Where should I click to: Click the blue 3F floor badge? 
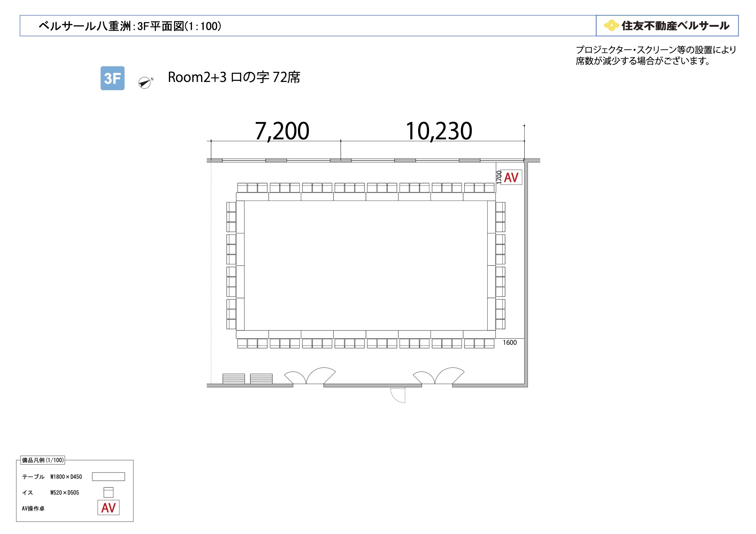pos(112,78)
